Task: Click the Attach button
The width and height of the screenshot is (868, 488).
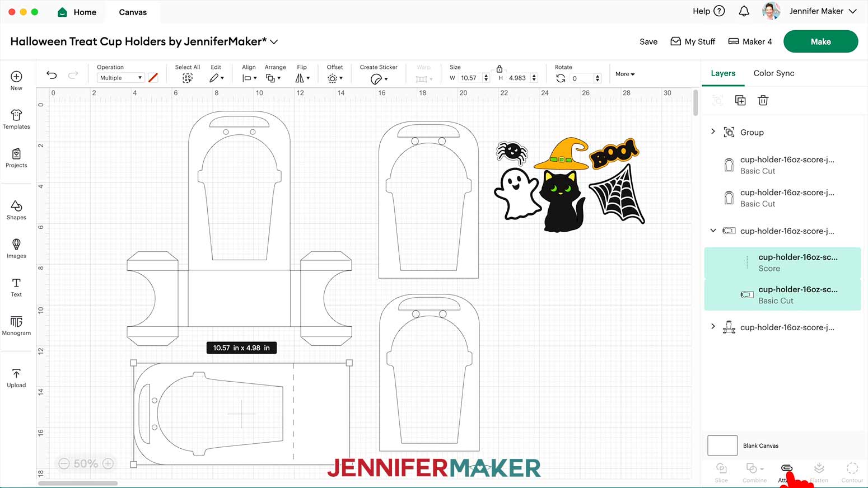Action: pos(787,472)
